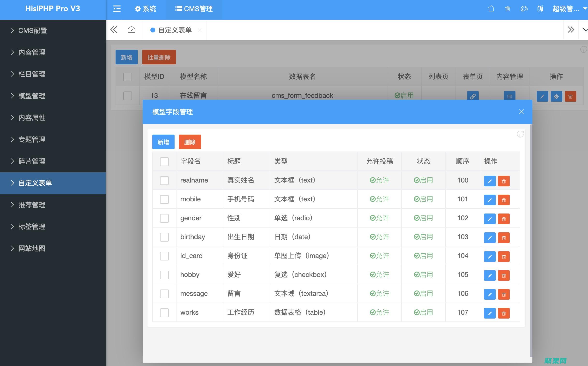Select the 自定义表单 sidebar menu item
Screen dimensions: 588x366
coord(35,183)
